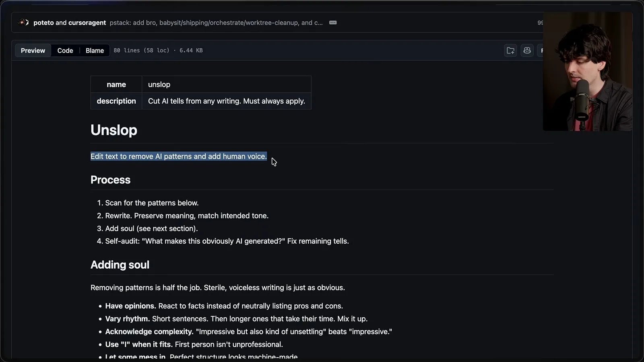This screenshot has height=362, width=644.
Task: Click the 'description' table header cell
Action: 116,101
